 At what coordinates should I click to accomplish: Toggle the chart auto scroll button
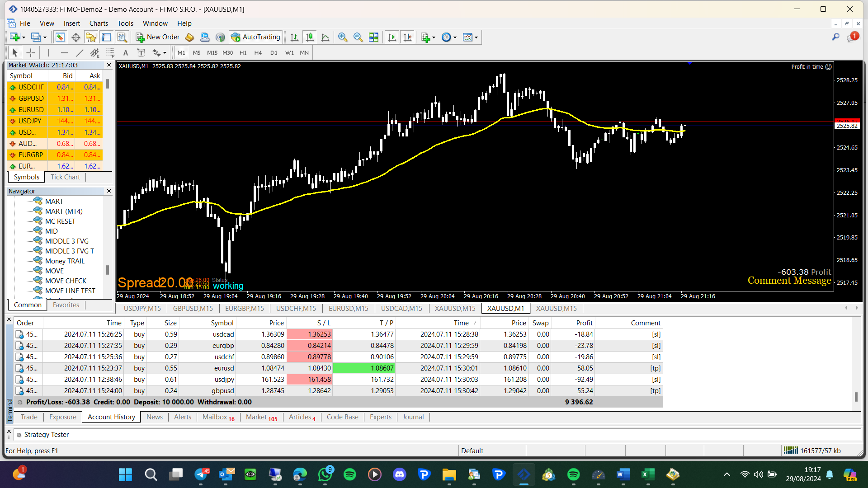392,38
